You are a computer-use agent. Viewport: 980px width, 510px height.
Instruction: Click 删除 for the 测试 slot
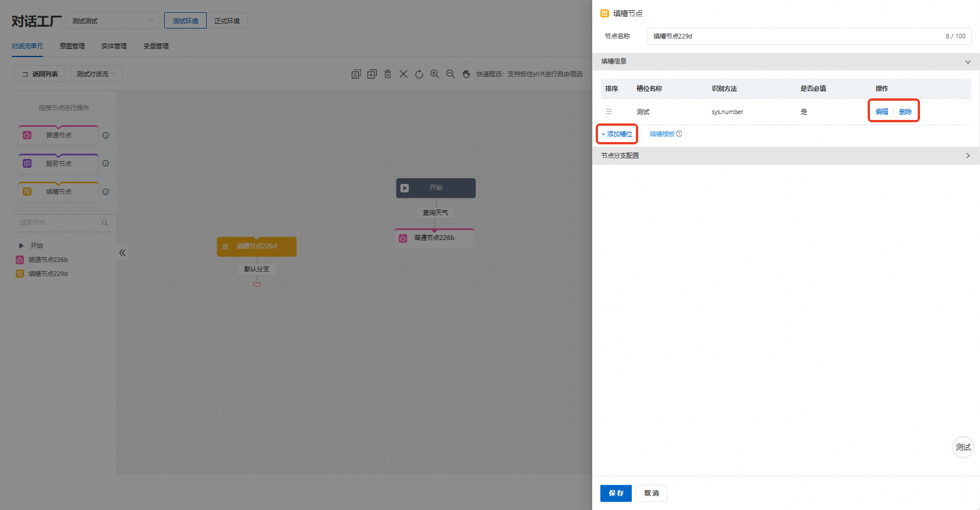click(905, 112)
